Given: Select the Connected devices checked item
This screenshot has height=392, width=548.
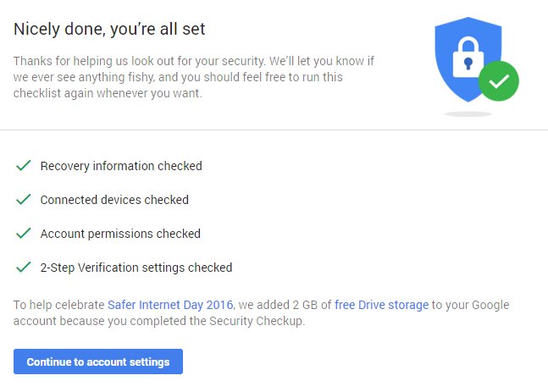Looking at the screenshot, I should [114, 200].
